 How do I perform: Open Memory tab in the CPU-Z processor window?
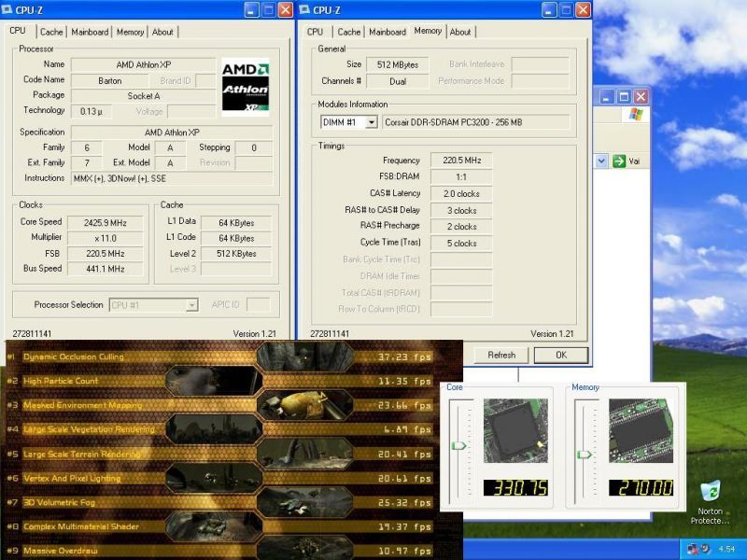pyautogui.click(x=130, y=32)
